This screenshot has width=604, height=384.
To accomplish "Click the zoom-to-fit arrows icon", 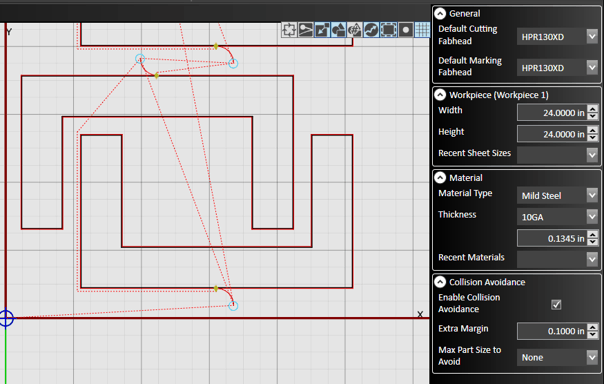I will point(289,30).
